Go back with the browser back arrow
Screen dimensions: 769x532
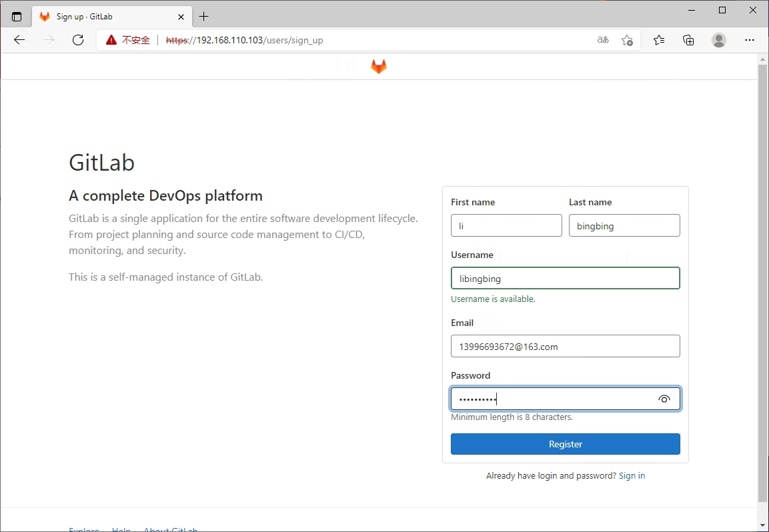(x=19, y=40)
